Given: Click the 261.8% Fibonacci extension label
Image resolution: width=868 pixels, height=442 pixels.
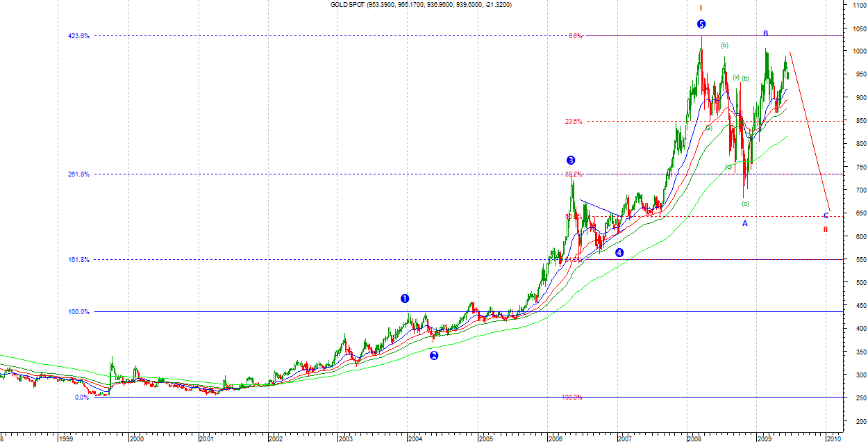Looking at the screenshot, I should 78,174.
